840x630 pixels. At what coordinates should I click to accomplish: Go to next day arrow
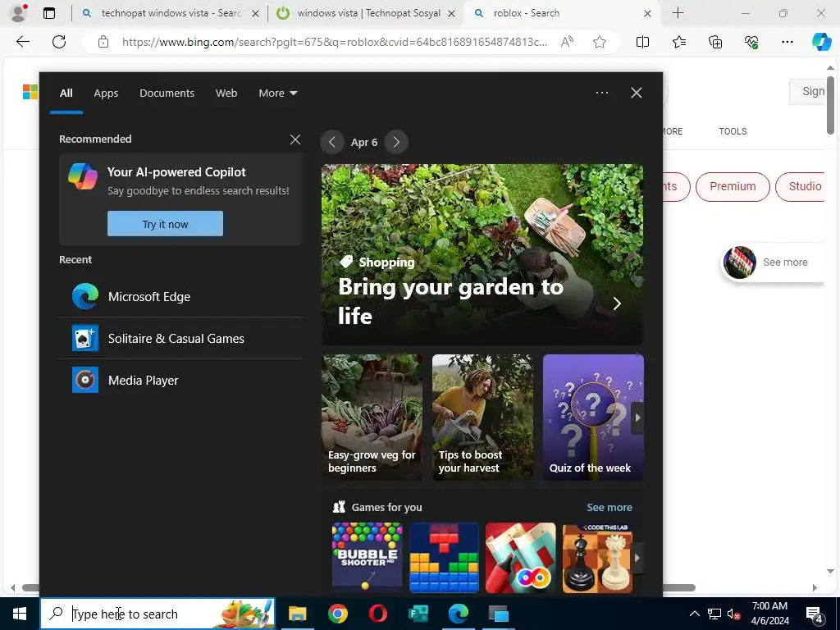(x=396, y=142)
